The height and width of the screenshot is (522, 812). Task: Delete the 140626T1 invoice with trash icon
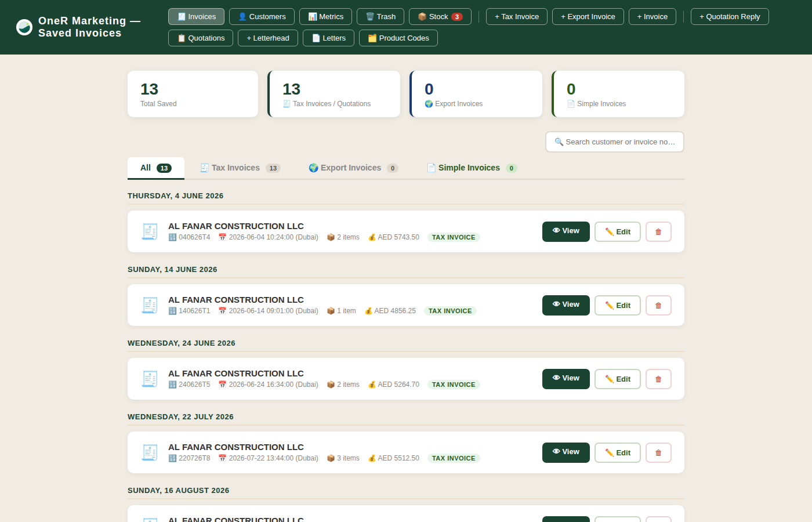coord(658,306)
